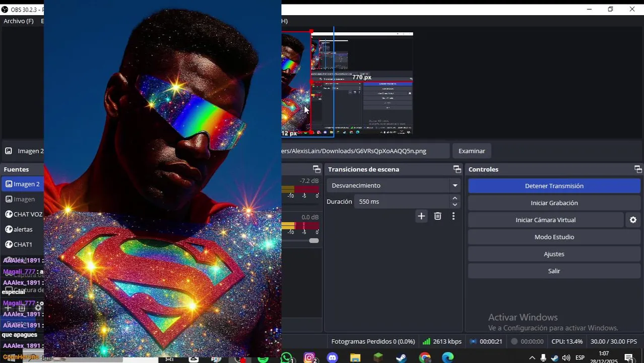Click the ESP language indicator
The width and height of the screenshot is (644, 363).
pos(580,358)
